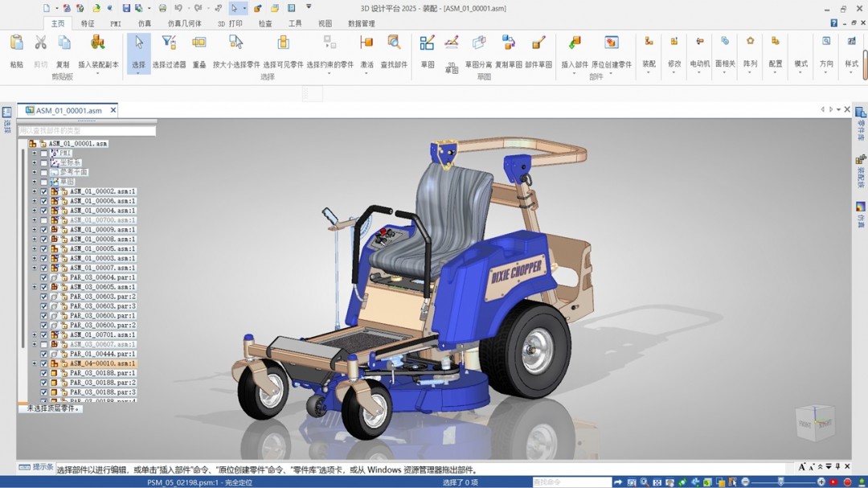
Task: Toggle checkbox for PAR_01_00444.par:1
Action: tap(44, 354)
